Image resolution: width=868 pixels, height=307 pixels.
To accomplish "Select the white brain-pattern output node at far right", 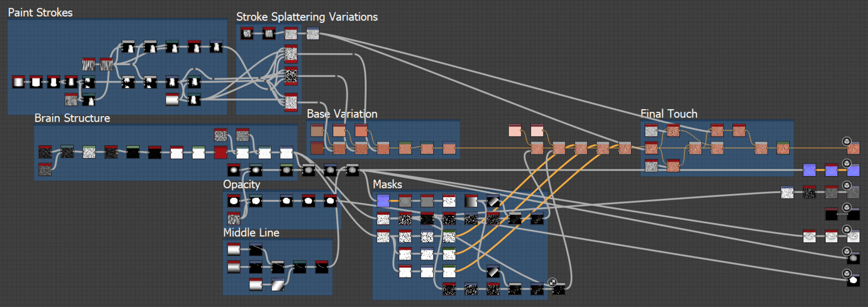I will pos(853,236).
